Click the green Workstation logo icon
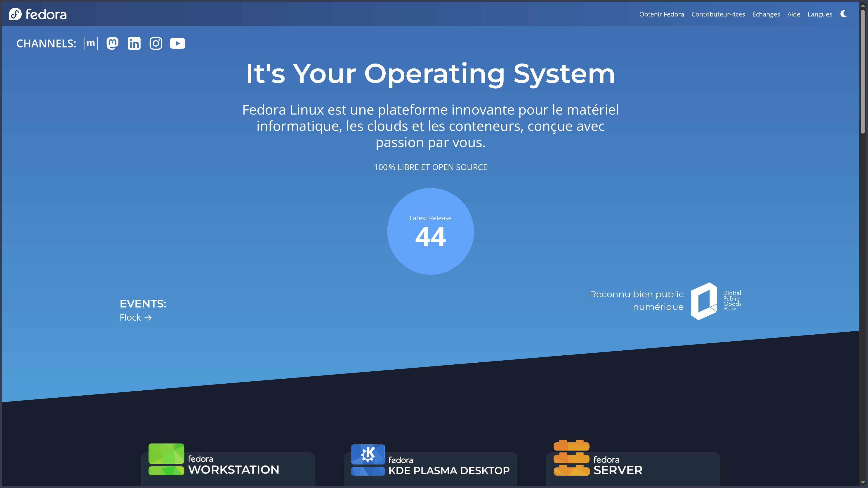The image size is (868, 488). [166, 459]
